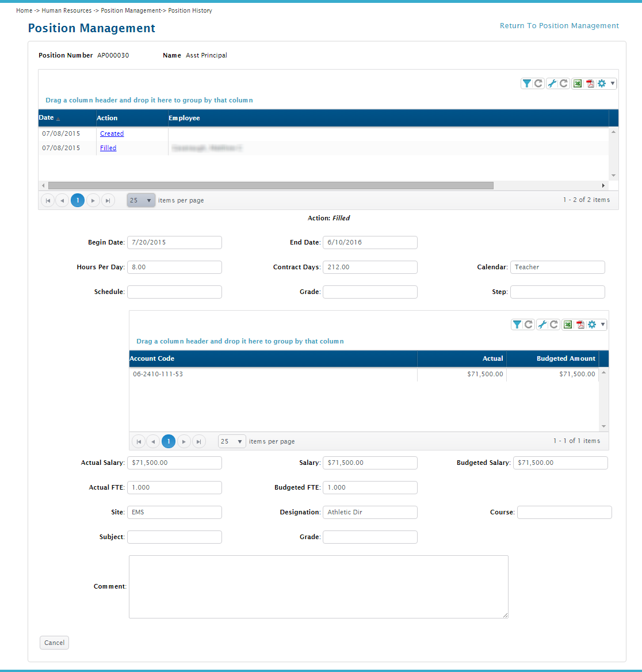Export history grid to Excel

click(x=578, y=83)
